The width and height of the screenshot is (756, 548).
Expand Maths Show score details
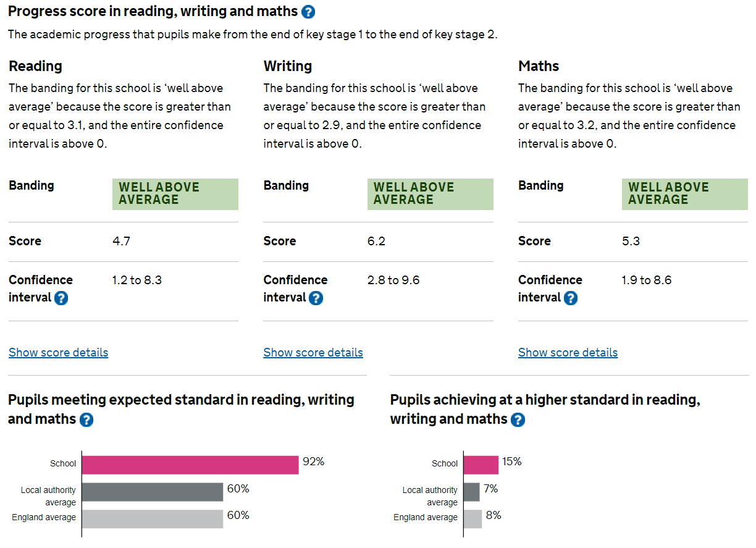click(568, 353)
